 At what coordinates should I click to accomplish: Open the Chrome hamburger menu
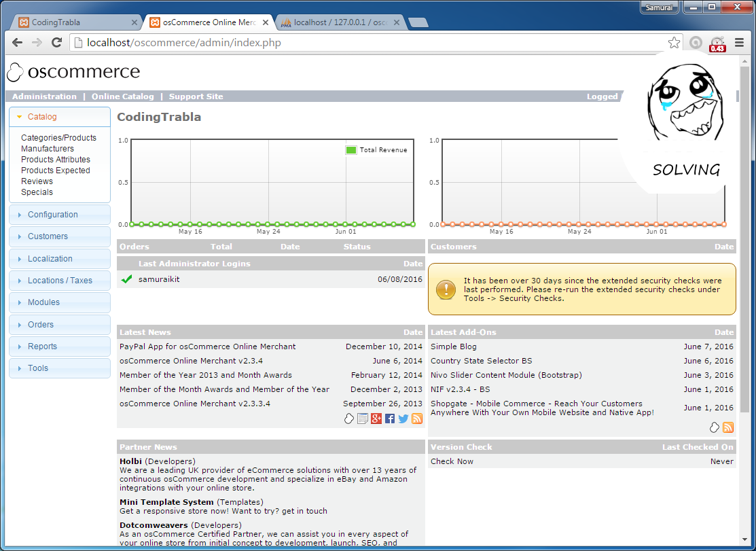739,42
